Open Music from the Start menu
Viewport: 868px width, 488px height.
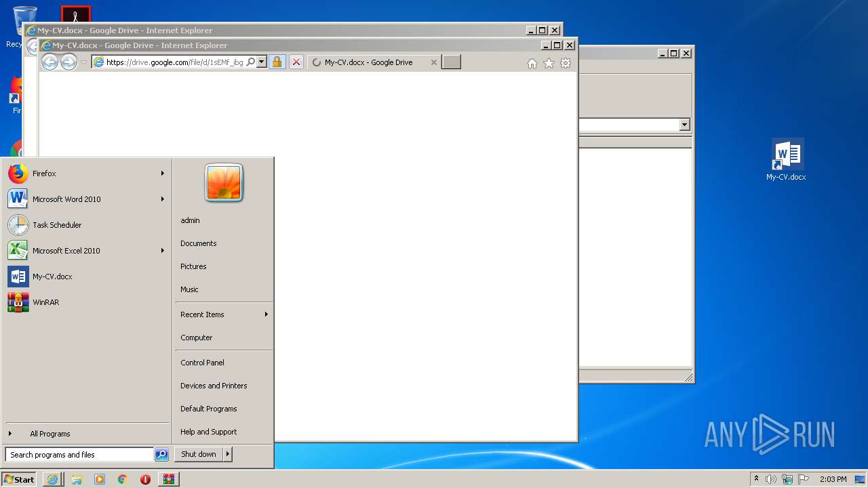point(224,289)
